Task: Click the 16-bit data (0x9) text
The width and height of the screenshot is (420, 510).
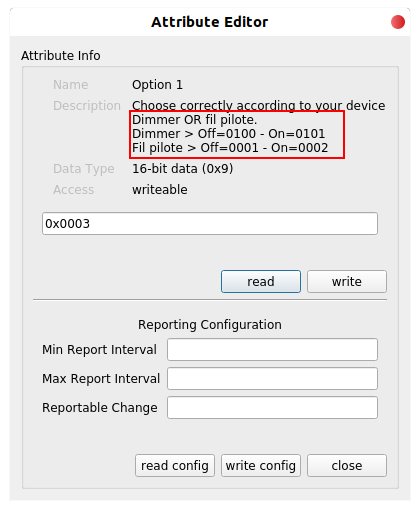Action: coord(182,169)
